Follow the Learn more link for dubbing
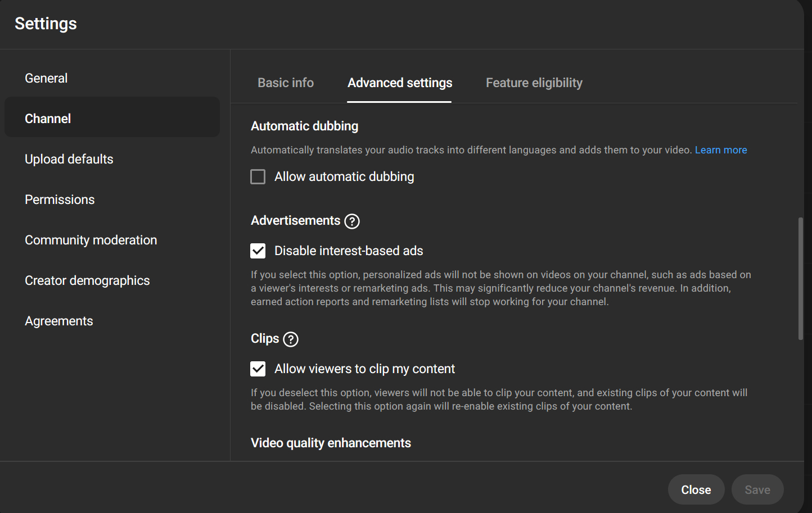 pyautogui.click(x=720, y=150)
